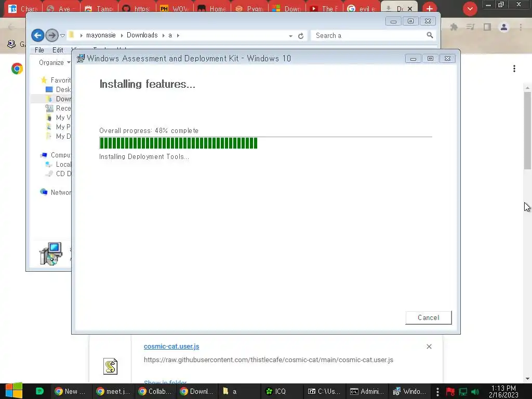
Task: Dismiss the cosmic-cat.user.js download entry
Action: [x=429, y=347]
